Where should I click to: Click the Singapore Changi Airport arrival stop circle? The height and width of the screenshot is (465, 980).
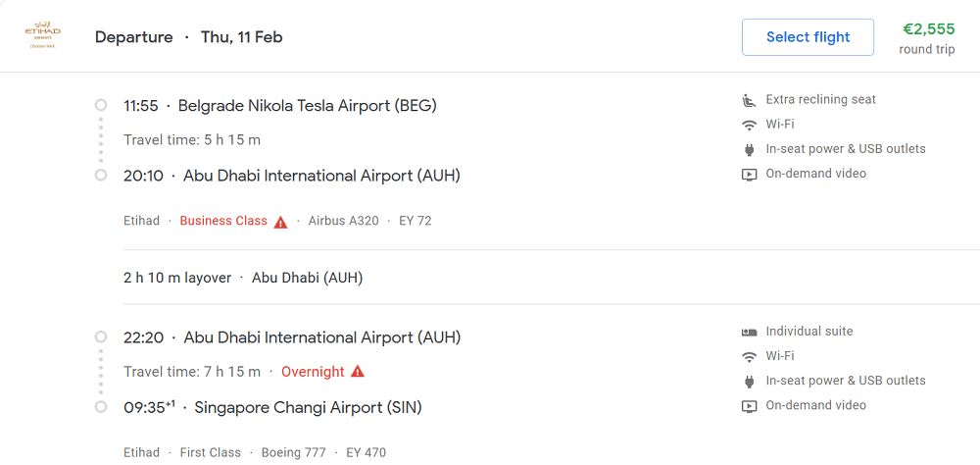click(101, 407)
